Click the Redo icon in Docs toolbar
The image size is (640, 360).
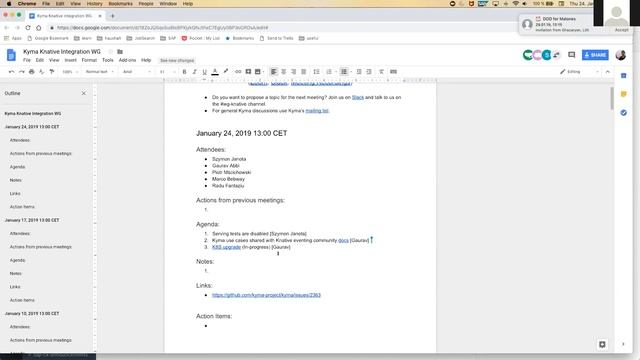(x=21, y=72)
